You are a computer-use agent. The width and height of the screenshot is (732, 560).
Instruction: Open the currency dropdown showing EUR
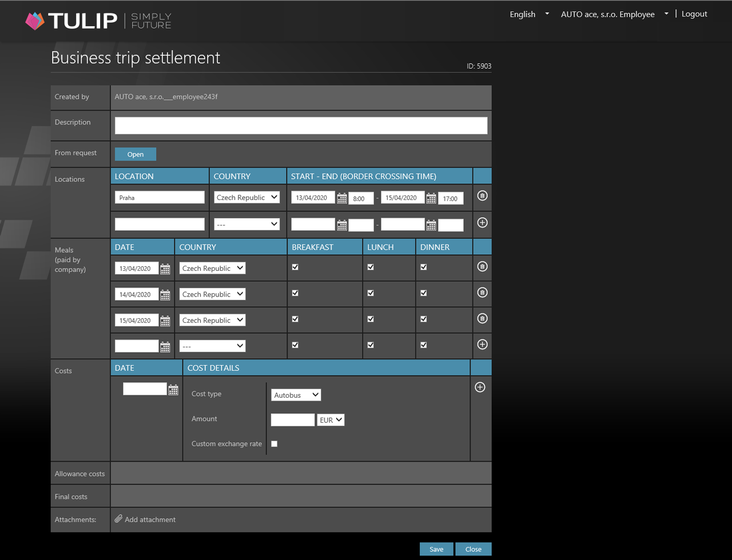tap(331, 419)
